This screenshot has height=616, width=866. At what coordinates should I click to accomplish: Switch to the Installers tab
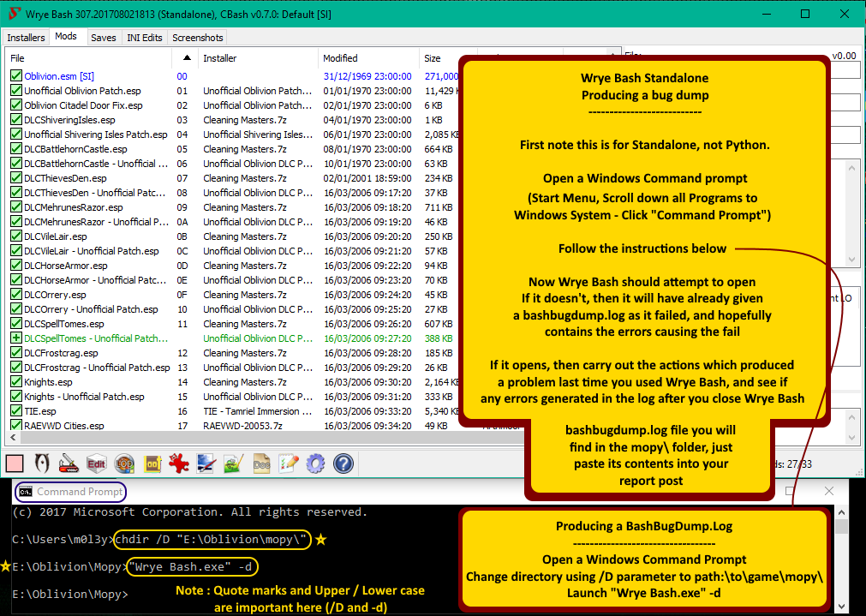[x=26, y=38]
